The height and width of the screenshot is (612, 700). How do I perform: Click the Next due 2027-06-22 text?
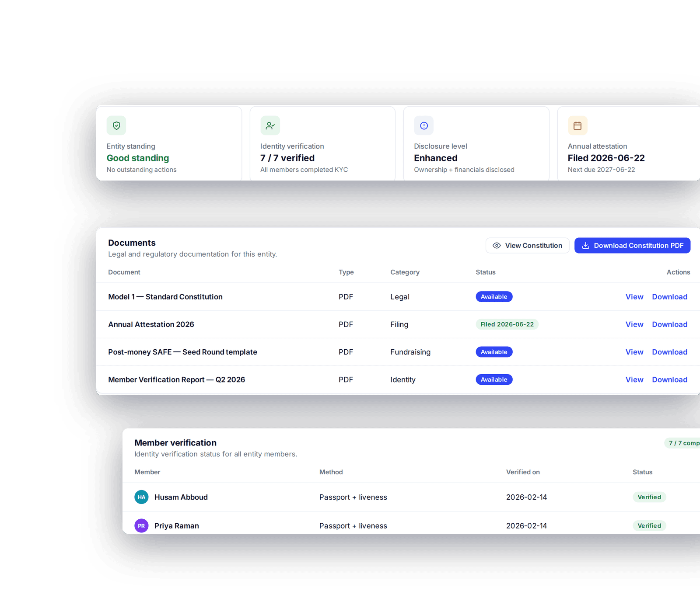point(601,170)
